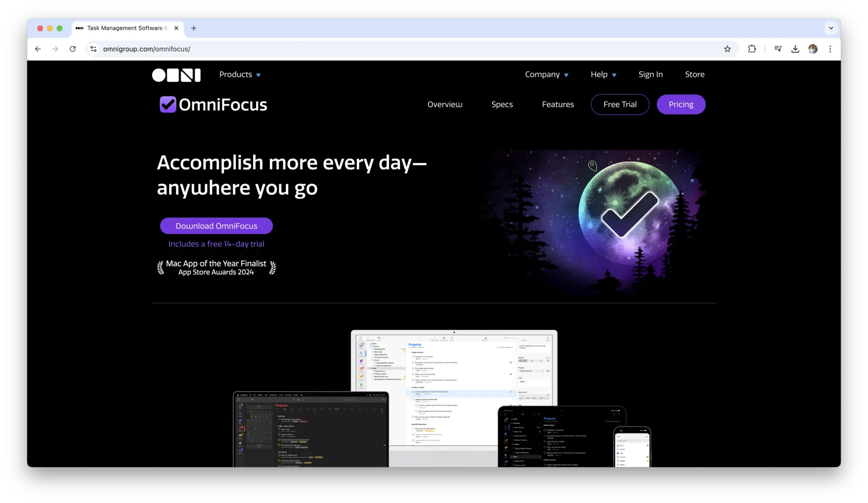
Task: Open the Downloads icon in toolbar
Action: [795, 49]
